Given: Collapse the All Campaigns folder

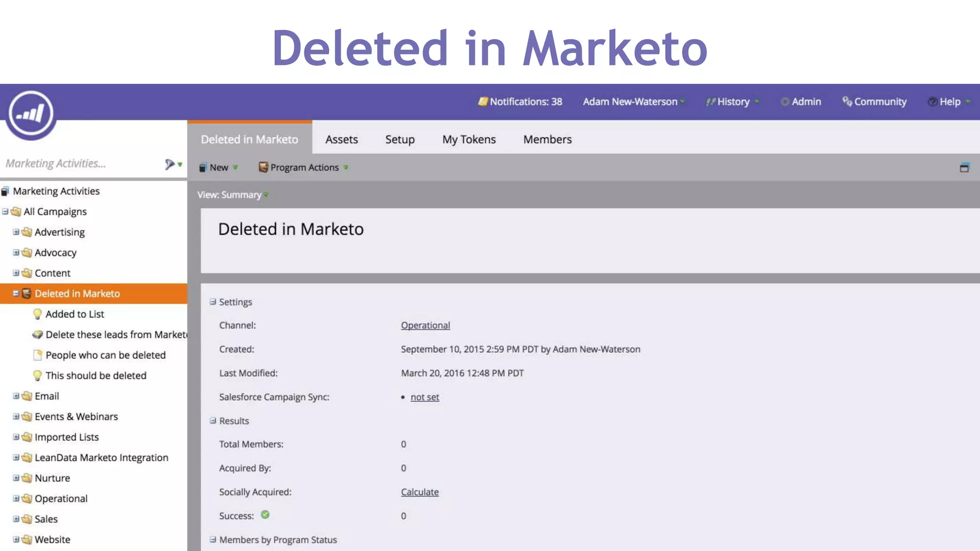Looking at the screenshot, I should (5, 211).
